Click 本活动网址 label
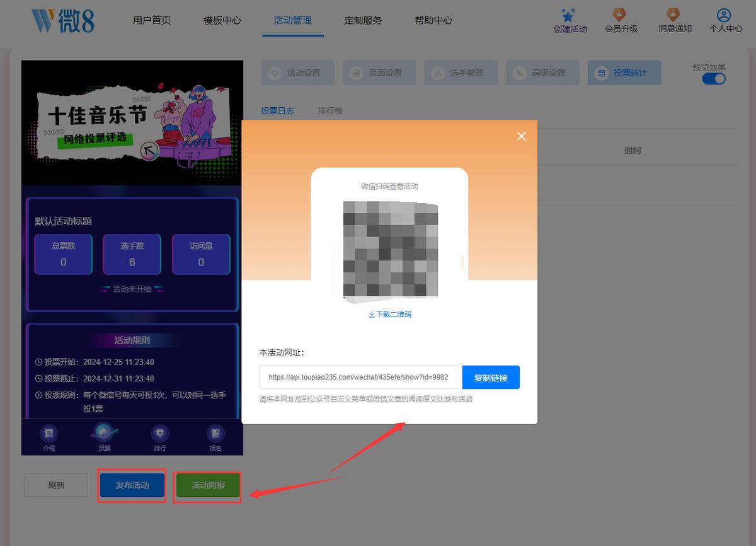The width and height of the screenshot is (756, 546). [282, 352]
